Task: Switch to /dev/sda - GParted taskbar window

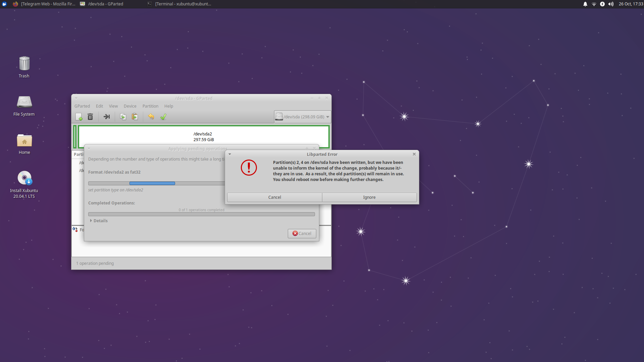Action: [x=102, y=4]
